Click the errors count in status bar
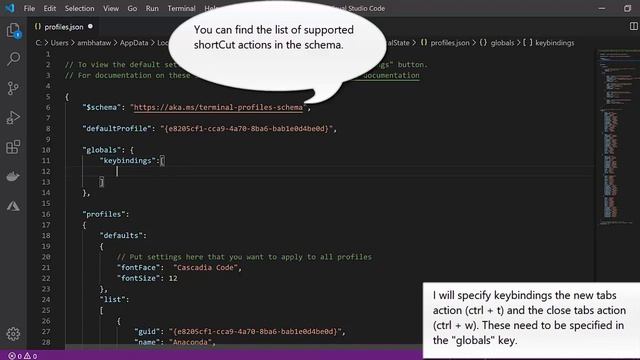 pyautogui.click(x=15, y=356)
